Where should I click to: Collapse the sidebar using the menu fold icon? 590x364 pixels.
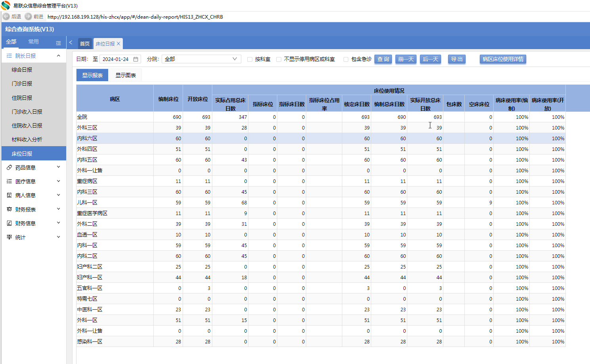[58, 43]
